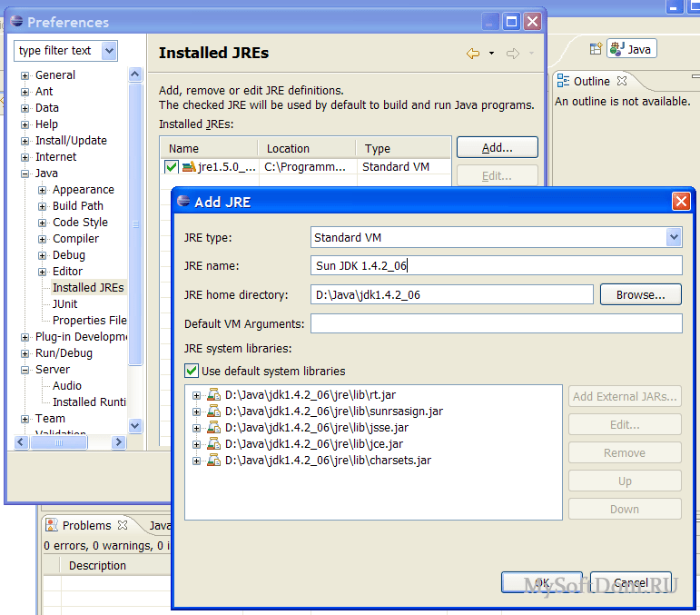Viewport: 700px width, 615px height.
Task: Expand the Code Style subnode
Action: (x=42, y=223)
